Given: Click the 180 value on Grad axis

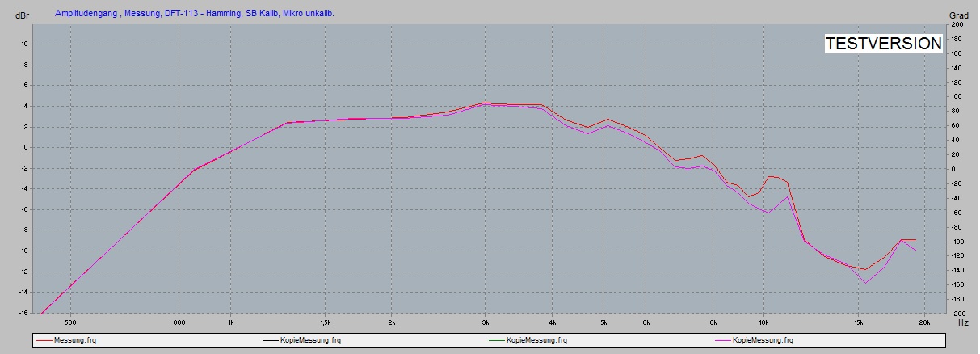Looking at the screenshot, I should pos(957,39).
